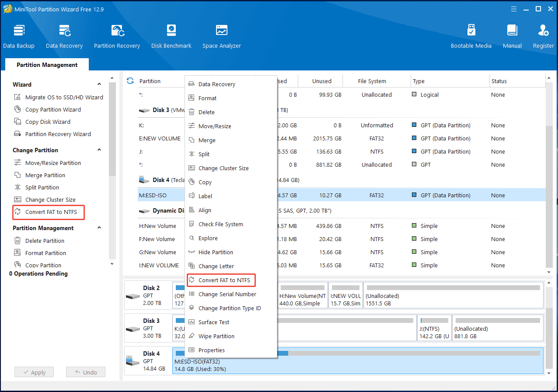Choose Align from the context menu
Screen dimensions: 558x392
point(231,210)
